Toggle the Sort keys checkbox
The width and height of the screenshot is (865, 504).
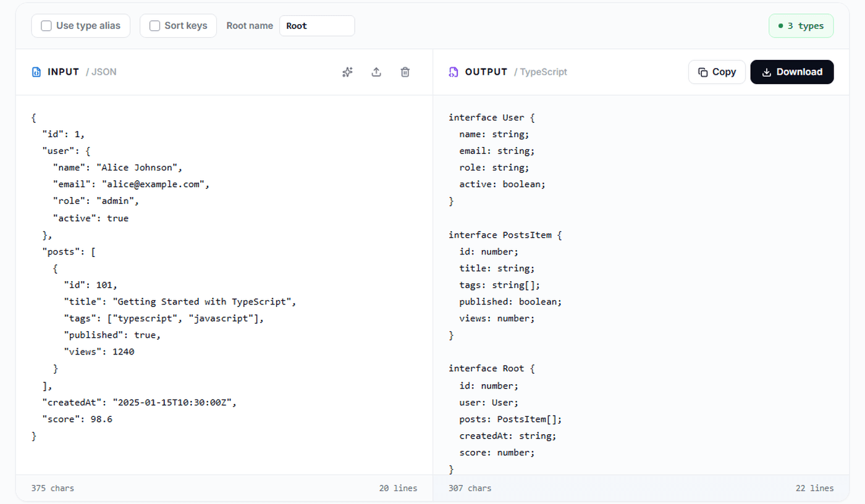tap(155, 26)
